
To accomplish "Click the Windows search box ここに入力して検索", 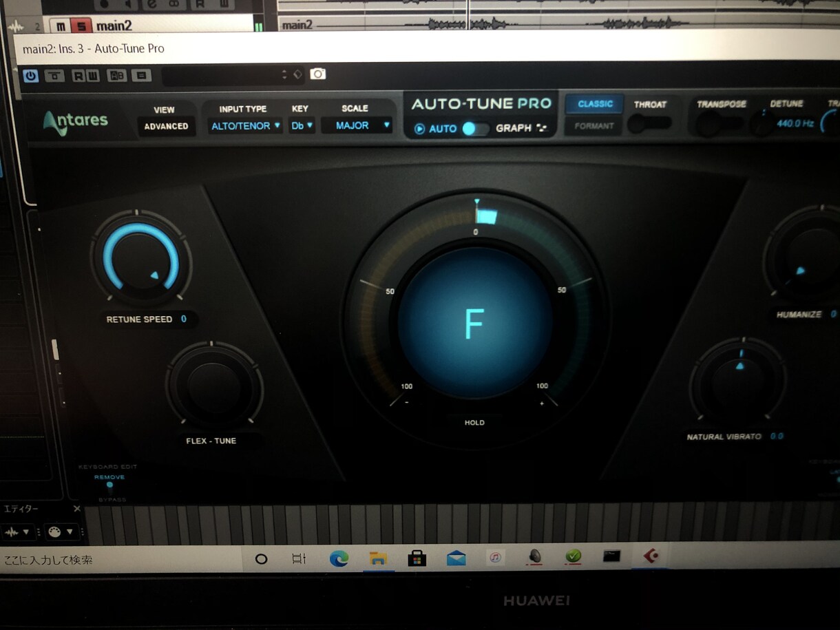I will 120,560.
